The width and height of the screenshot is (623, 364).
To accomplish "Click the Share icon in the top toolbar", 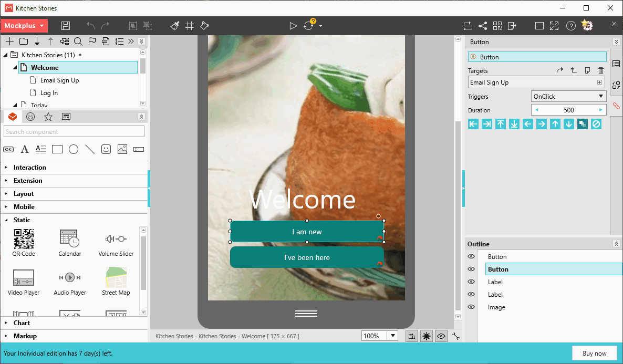I will click(482, 25).
